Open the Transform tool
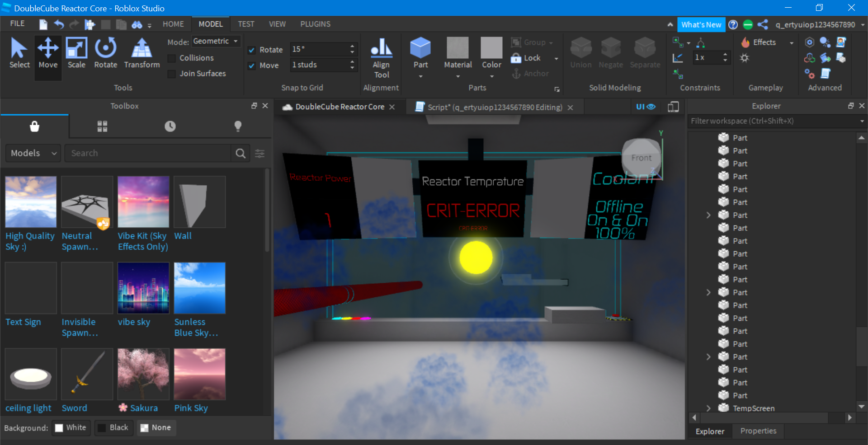 [141, 53]
